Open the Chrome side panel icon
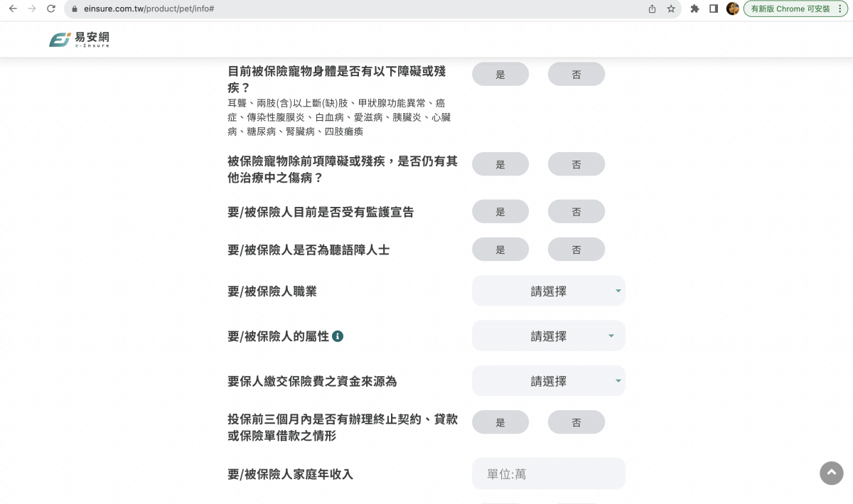The height and width of the screenshot is (504, 853). click(x=714, y=9)
